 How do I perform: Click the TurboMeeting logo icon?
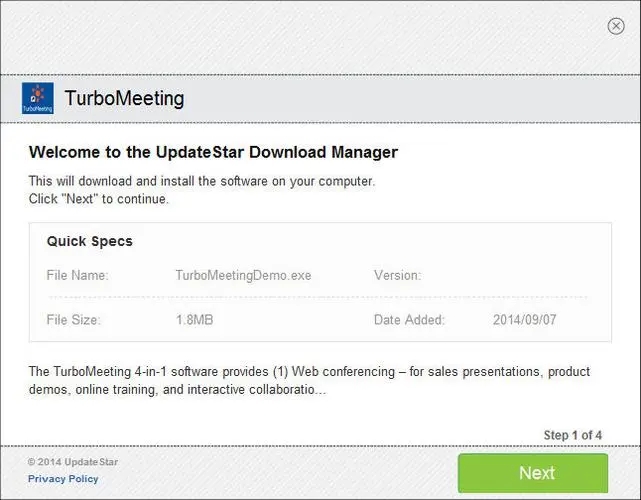click(x=38, y=98)
